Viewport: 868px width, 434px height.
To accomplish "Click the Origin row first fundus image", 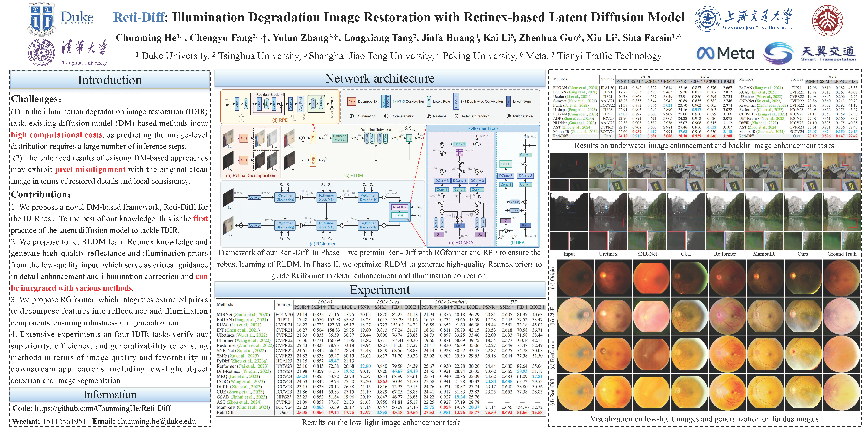I will click(575, 278).
